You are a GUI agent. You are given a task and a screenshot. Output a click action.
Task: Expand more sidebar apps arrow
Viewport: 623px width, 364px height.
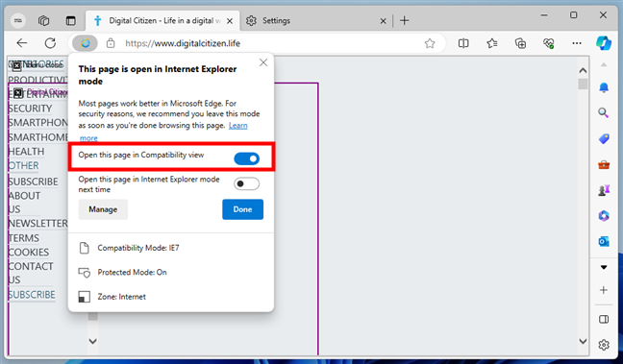click(x=604, y=267)
